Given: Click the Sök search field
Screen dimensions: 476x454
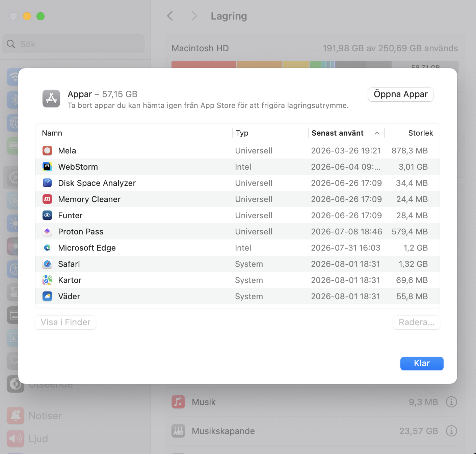Looking at the screenshot, I should [x=73, y=44].
